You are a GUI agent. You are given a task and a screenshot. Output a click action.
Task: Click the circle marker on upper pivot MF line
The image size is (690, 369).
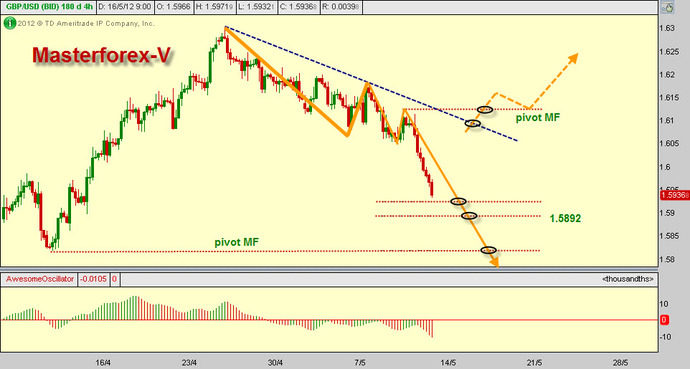click(x=485, y=109)
